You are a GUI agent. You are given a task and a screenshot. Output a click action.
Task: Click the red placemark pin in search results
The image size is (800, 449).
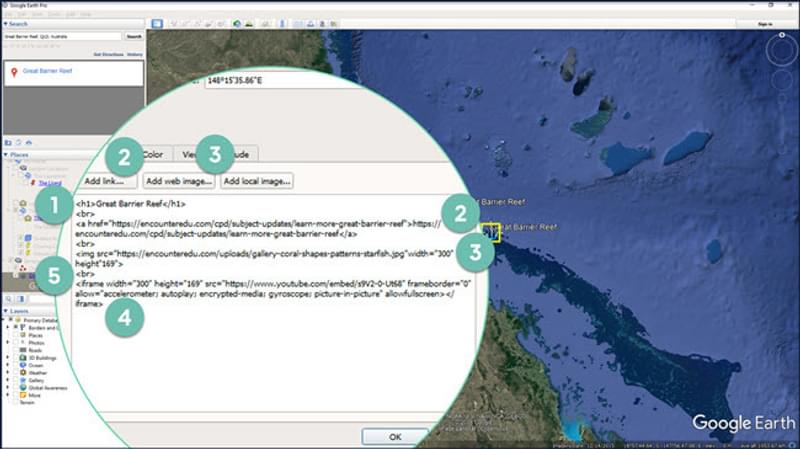(x=13, y=72)
